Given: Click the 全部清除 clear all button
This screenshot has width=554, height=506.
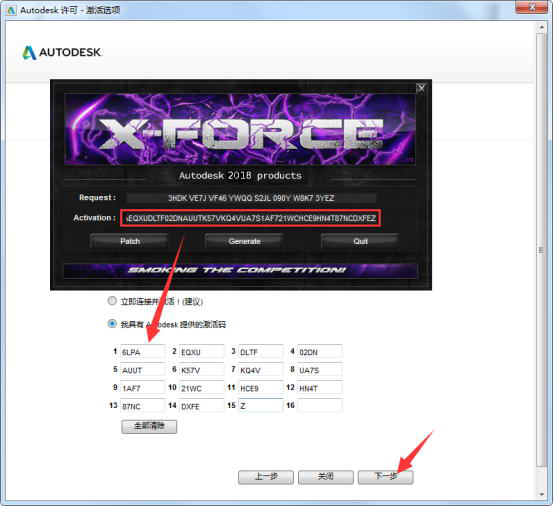Looking at the screenshot, I should (x=149, y=426).
